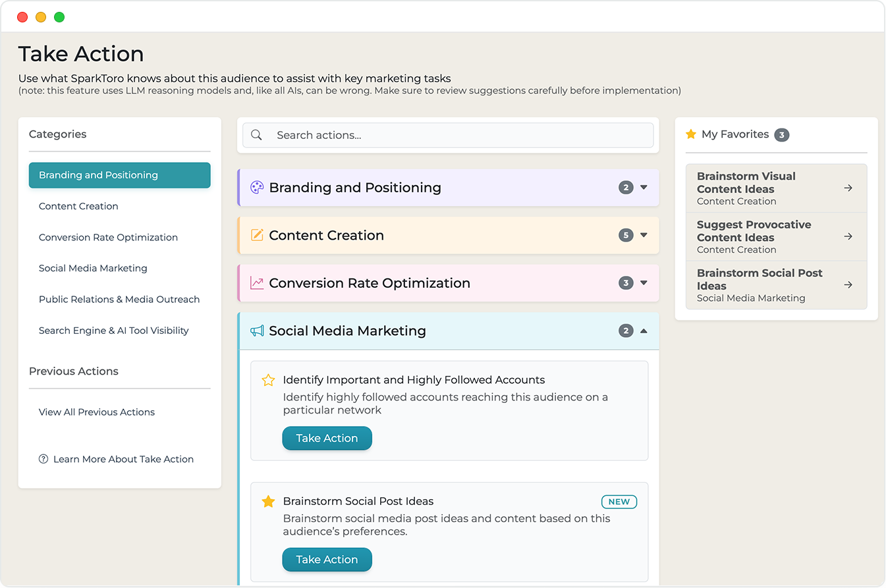Click the magnifier icon in search actions box

tap(257, 135)
